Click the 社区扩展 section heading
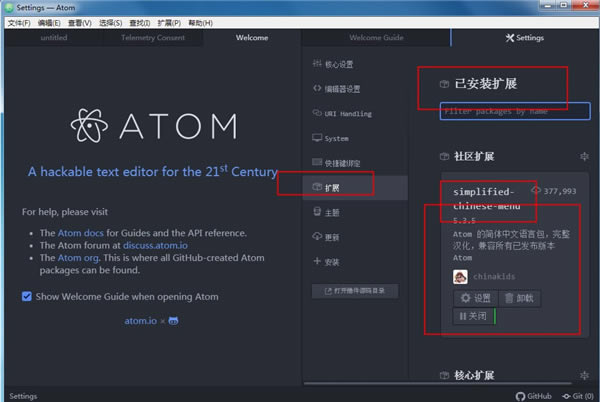The width and height of the screenshot is (600, 402). 474,156
